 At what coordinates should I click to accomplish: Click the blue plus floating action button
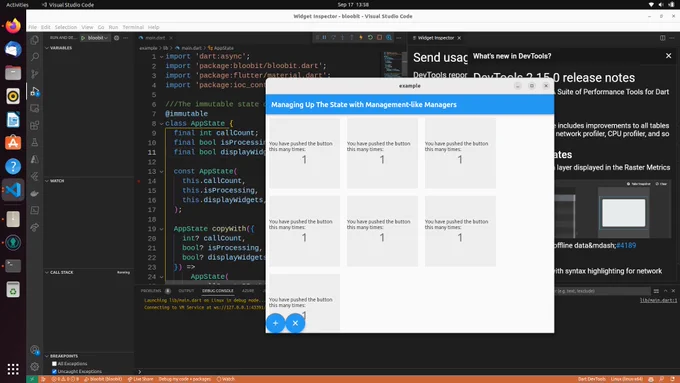coord(275,323)
